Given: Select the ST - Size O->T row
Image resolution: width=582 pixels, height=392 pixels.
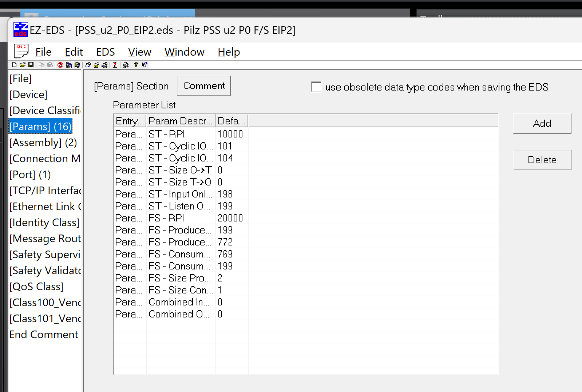Looking at the screenshot, I should point(305,170).
